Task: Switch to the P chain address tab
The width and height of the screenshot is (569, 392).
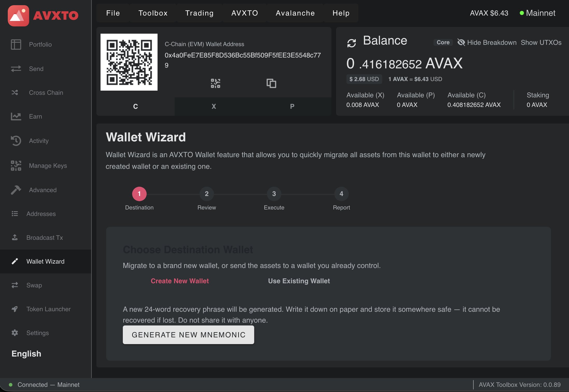Action: pos(292,106)
